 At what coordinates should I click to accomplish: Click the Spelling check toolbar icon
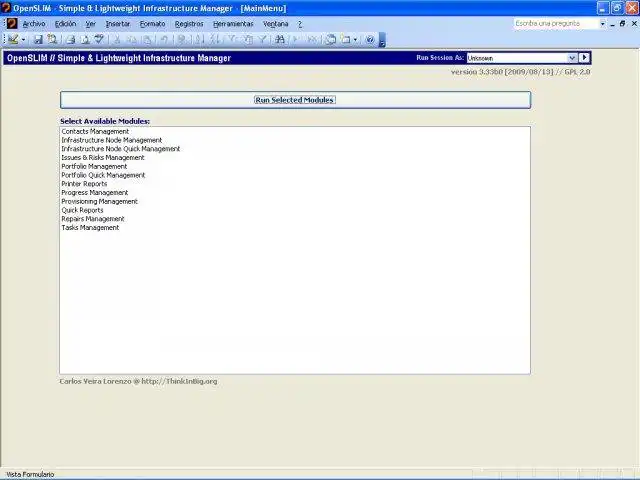pos(99,39)
